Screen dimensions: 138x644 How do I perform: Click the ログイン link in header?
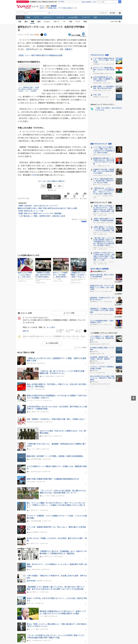pos(42,8)
